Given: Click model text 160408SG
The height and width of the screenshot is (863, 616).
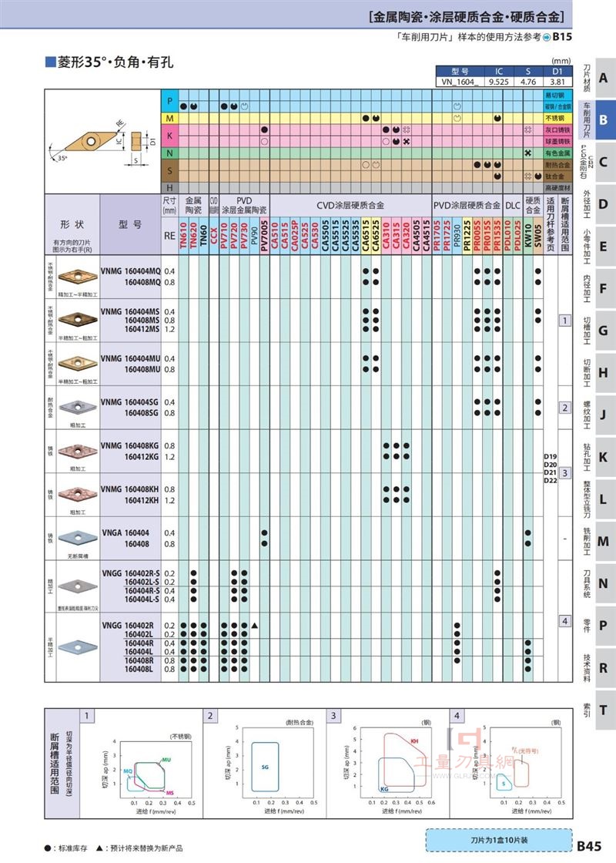Looking at the screenshot, I should tap(142, 413).
